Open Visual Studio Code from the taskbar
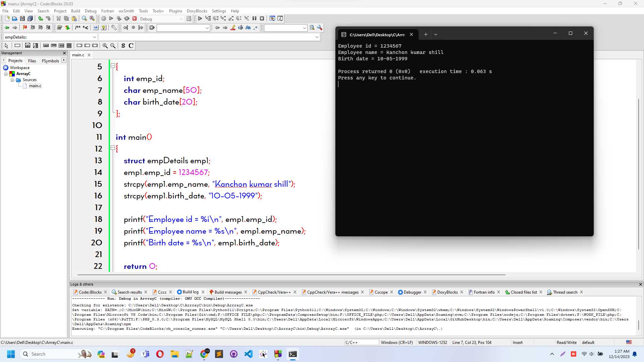The height and width of the screenshot is (362, 644). [249, 354]
